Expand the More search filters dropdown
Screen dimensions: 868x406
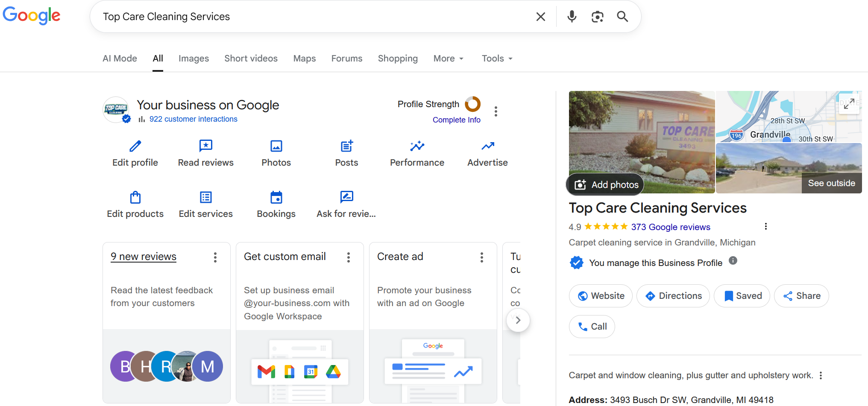[x=448, y=58]
